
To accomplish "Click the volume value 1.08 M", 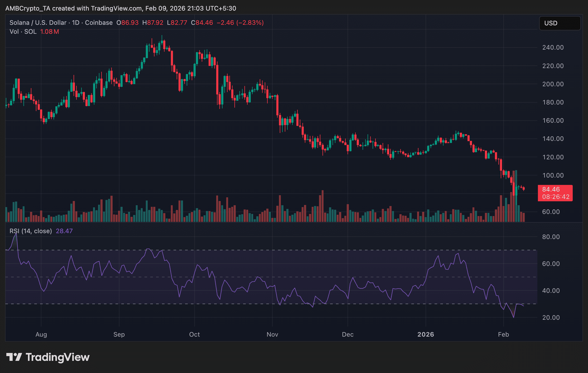I will (50, 32).
